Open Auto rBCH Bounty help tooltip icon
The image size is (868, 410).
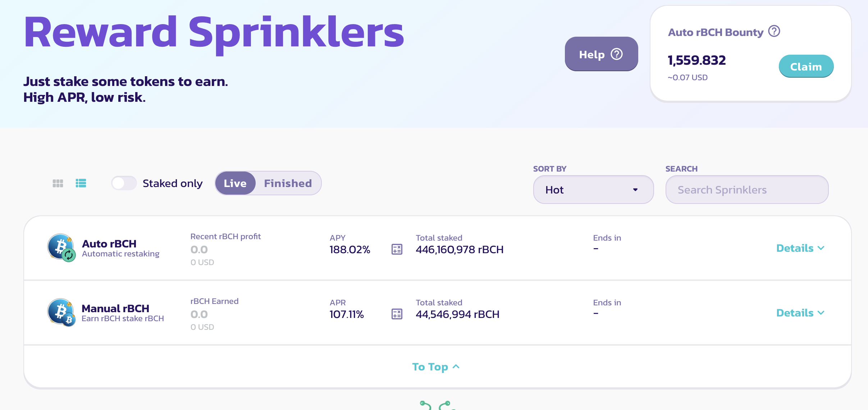(774, 31)
